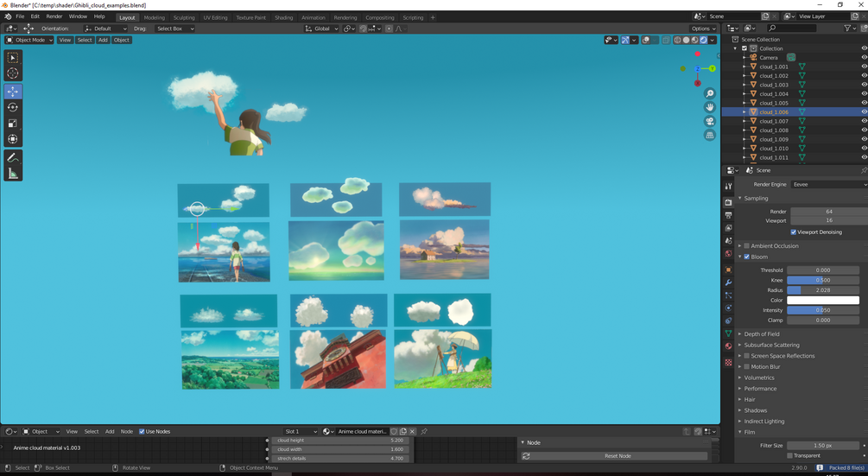
Task: Switch to the Shading workspace tab
Action: click(x=283, y=18)
